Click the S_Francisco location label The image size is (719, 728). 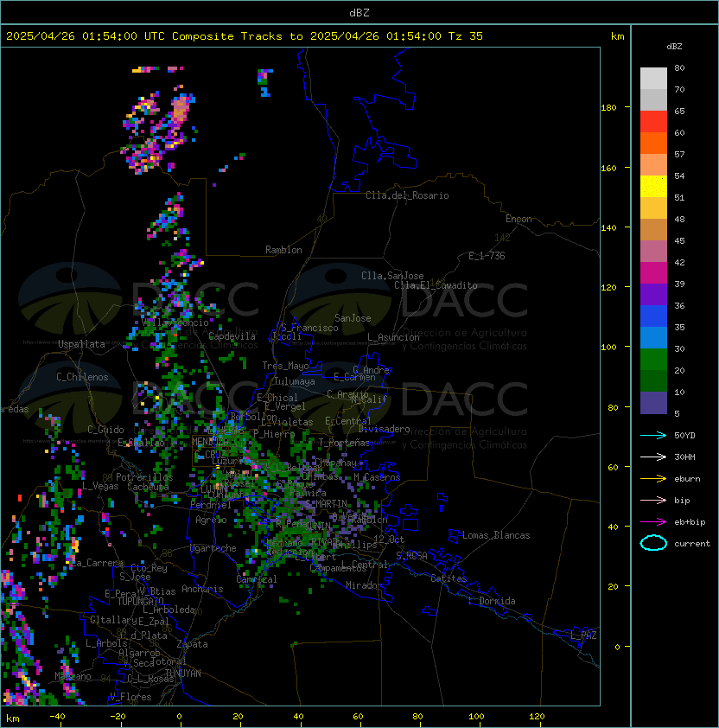[309, 328]
